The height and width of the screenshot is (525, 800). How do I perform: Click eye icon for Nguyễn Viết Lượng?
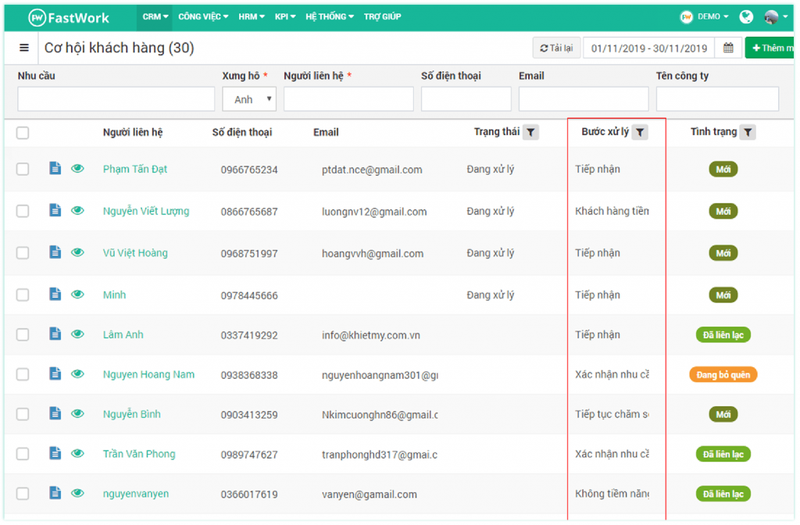pos(78,211)
